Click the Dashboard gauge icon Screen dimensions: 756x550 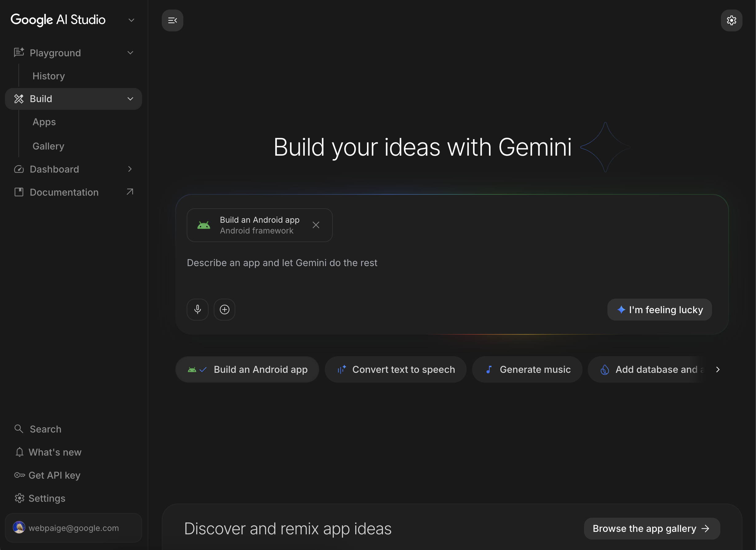(19, 169)
